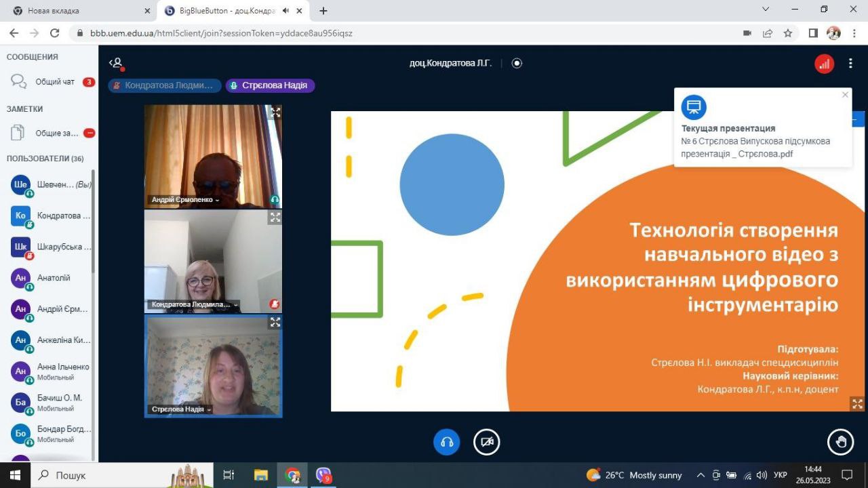
Task: Open the BigBlueButton options menu
Action: (x=850, y=64)
